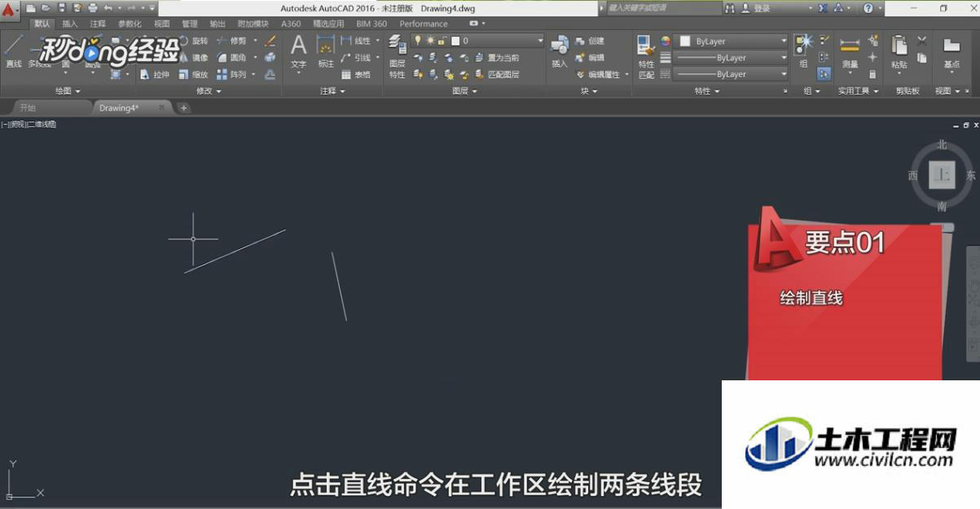
Task: Insert a Table (表格)
Action: 355,74
